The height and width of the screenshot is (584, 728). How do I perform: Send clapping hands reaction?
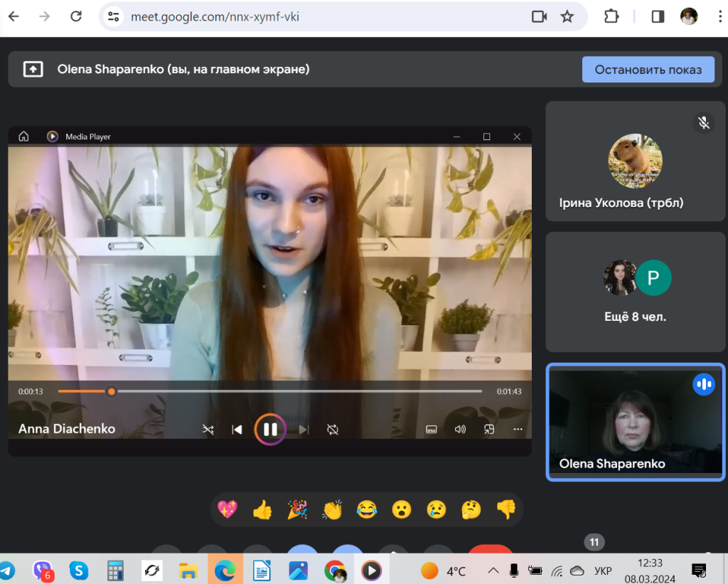click(x=332, y=509)
